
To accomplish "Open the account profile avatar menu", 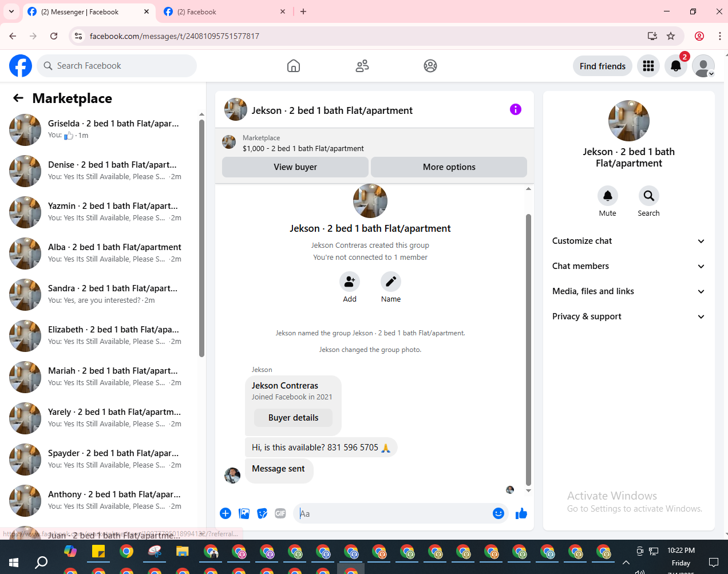I will click(703, 66).
